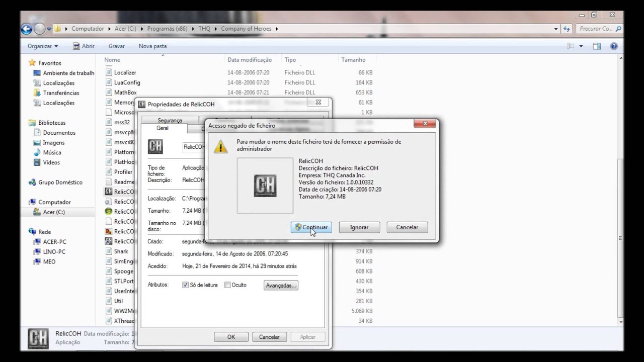The width and height of the screenshot is (644, 362).
Task: Close the Acesso negado dialog
Action: click(425, 124)
